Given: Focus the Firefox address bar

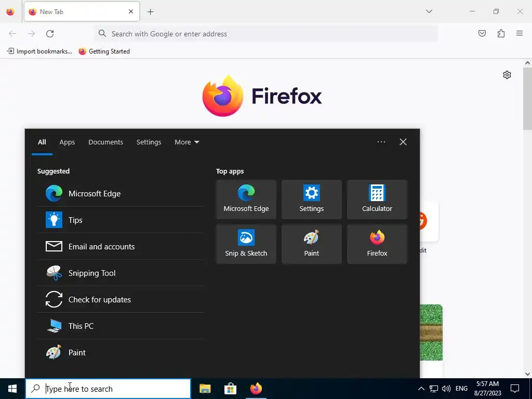Looking at the screenshot, I should 267,34.
